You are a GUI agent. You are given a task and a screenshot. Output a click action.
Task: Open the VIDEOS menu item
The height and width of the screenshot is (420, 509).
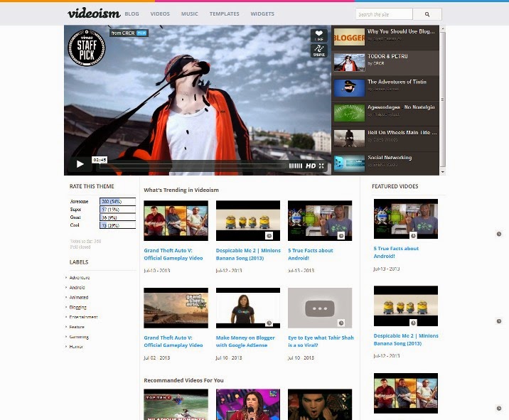point(160,14)
